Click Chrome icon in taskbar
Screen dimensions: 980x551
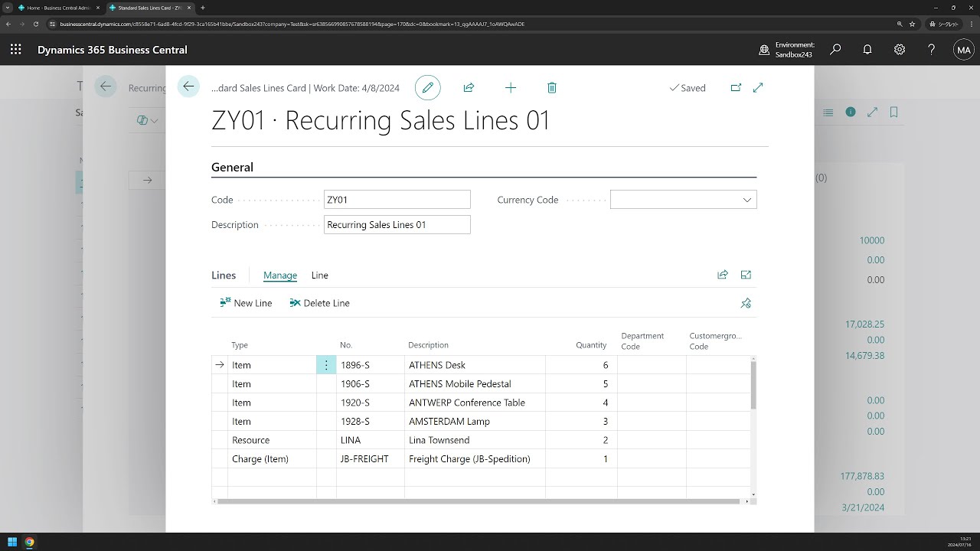29,542
